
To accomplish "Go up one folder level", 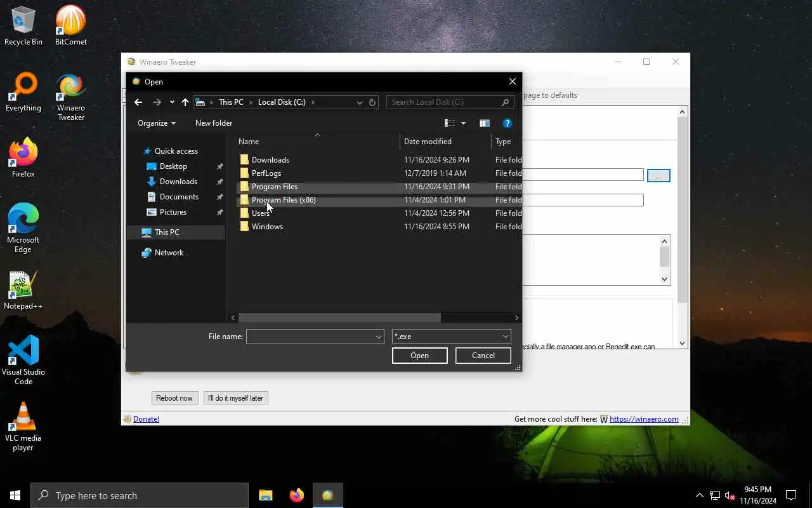I will pyautogui.click(x=185, y=102).
